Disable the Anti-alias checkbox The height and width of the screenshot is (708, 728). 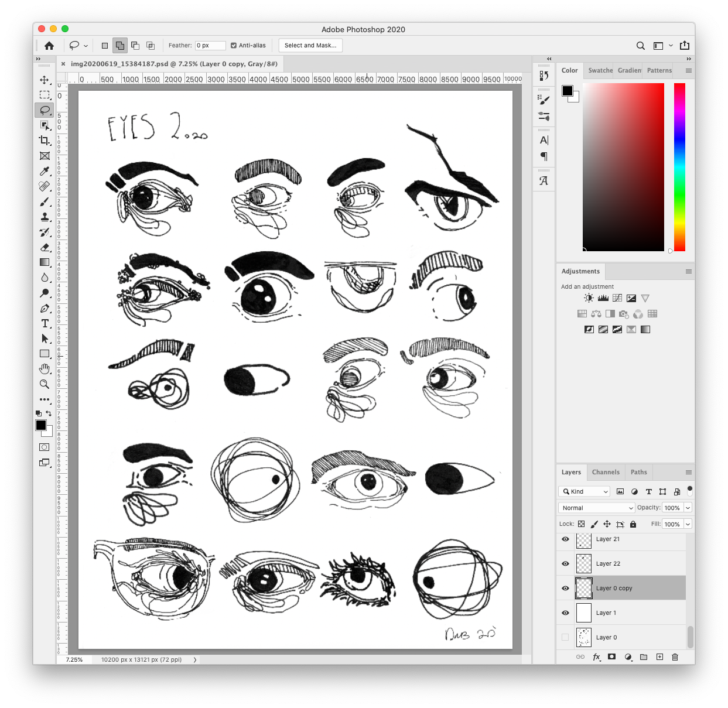234,45
